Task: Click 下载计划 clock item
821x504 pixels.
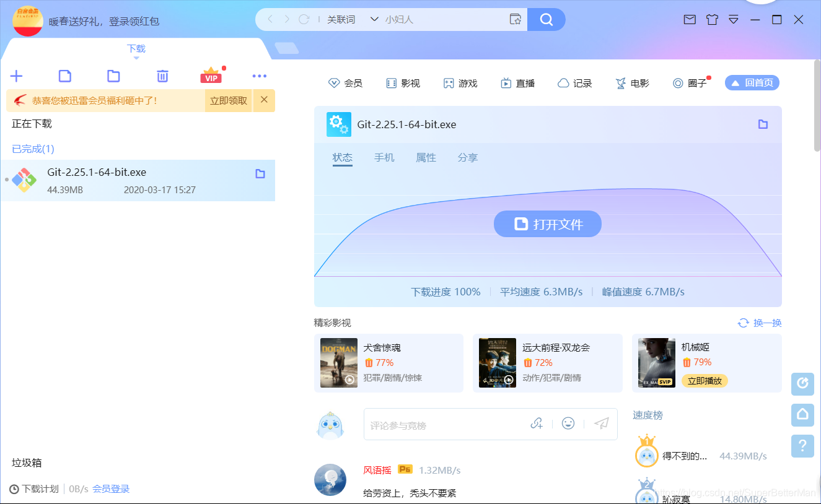Action: tap(34, 489)
